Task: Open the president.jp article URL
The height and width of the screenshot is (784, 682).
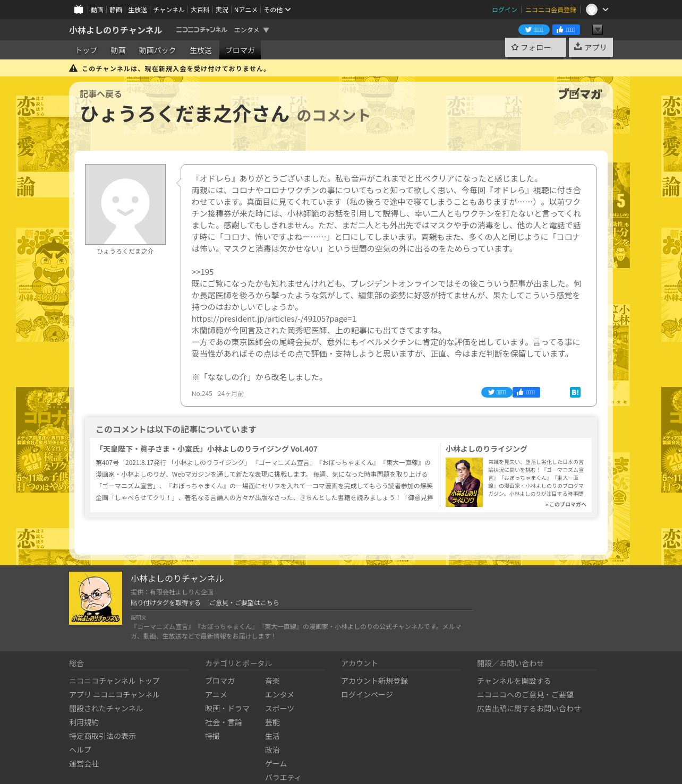Action: [x=274, y=318]
